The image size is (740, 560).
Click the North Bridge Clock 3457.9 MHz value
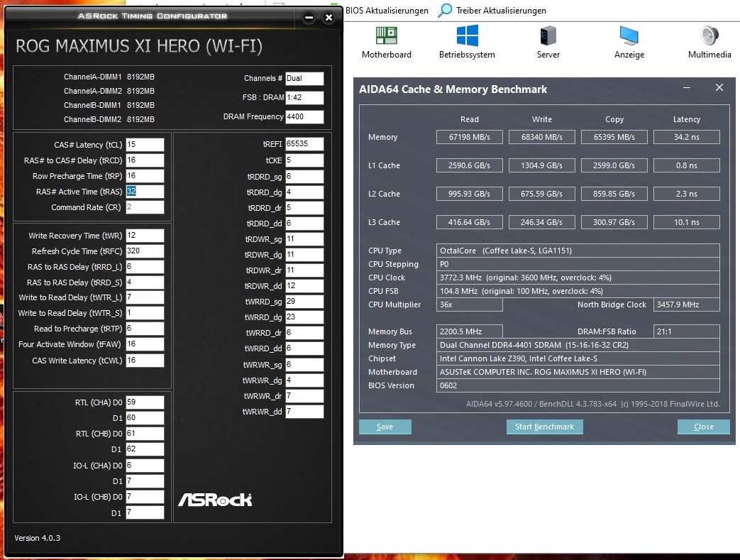coord(687,304)
